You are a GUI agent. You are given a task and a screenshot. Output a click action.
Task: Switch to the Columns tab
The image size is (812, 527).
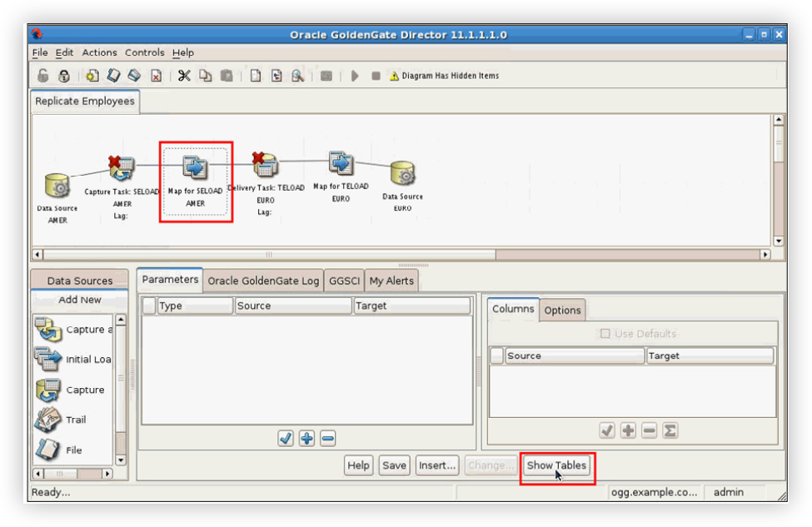click(513, 309)
